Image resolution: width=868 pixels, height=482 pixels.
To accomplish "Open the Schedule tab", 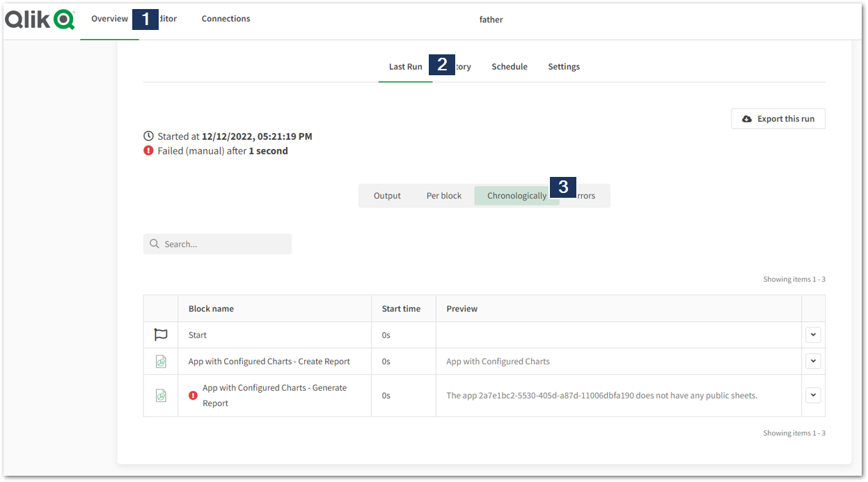I will click(510, 67).
